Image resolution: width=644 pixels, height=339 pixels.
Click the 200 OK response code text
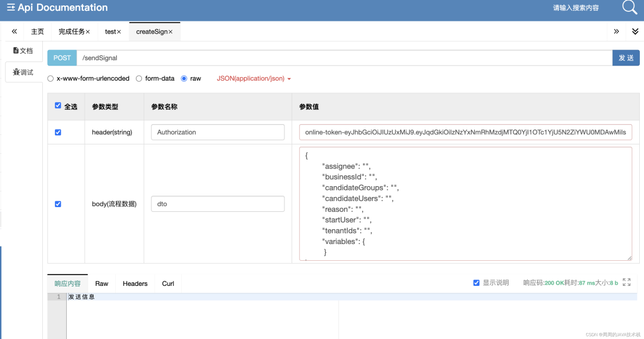pos(554,283)
